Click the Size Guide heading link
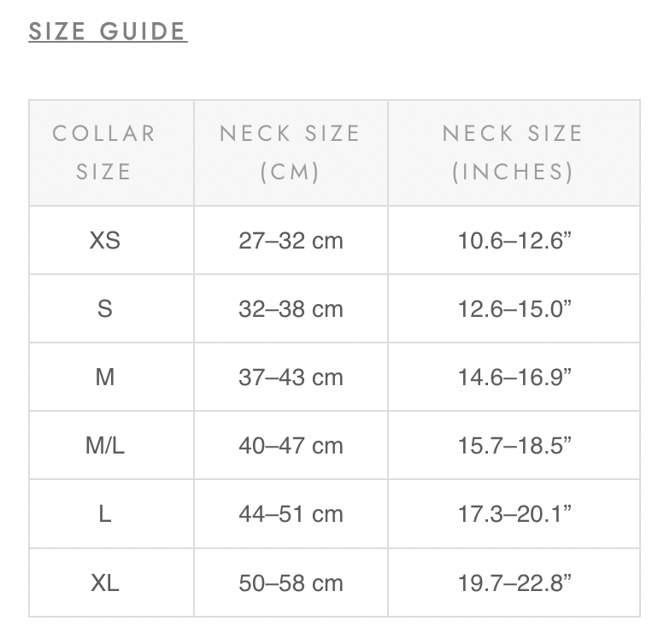Image resolution: width=670 pixels, height=644 pixels. (x=108, y=32)
